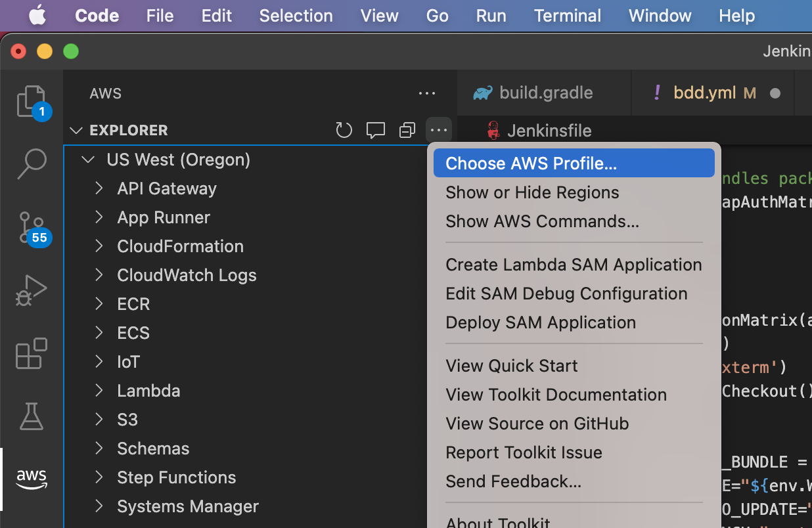Select View Source on GitHub
The image size is (812, 528).
[x=574, y=424]
